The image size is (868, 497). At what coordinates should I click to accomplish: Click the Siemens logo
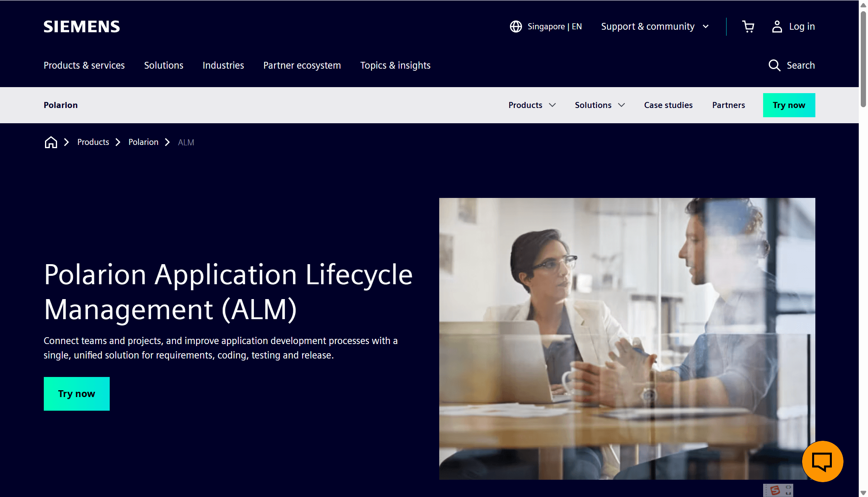coord(82,26)
